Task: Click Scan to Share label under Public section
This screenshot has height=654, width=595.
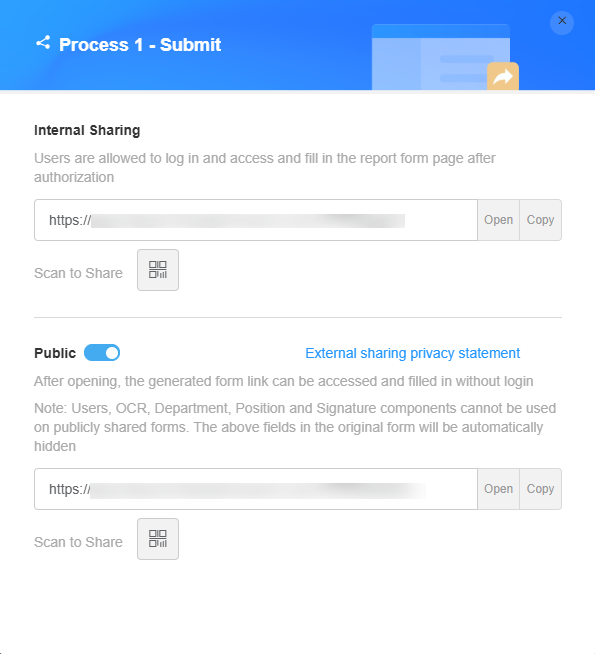Action: click(x=78, y=542)
